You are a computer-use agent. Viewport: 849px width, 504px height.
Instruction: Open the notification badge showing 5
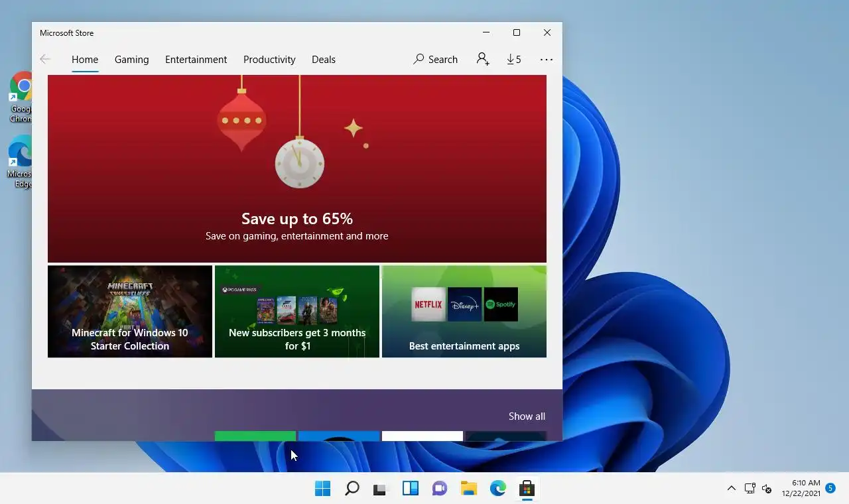pyautogui.click(x=830, y=488)
